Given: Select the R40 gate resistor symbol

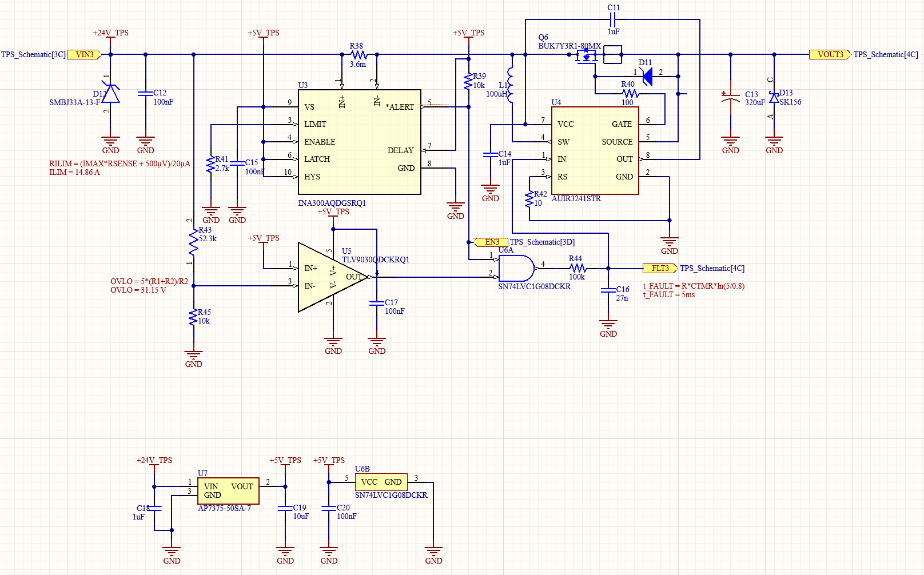Looking at the screenshot, I should [x=630, y=94].
